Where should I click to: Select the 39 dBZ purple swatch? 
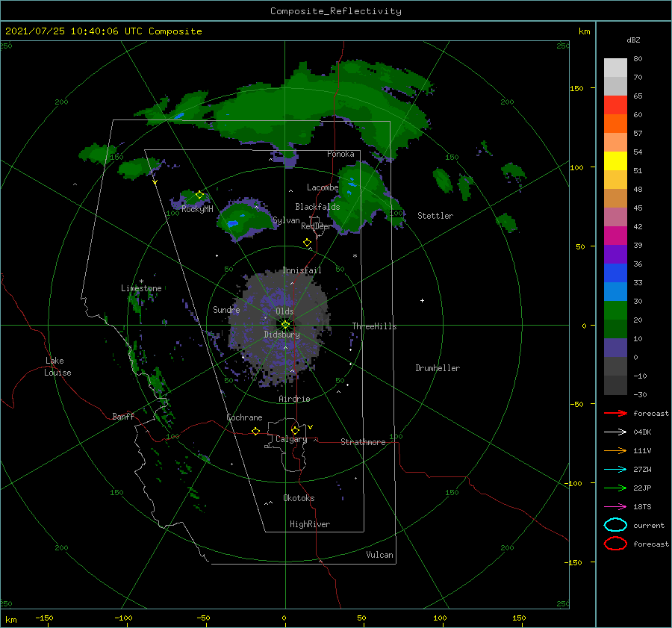[x=615, y=254]
